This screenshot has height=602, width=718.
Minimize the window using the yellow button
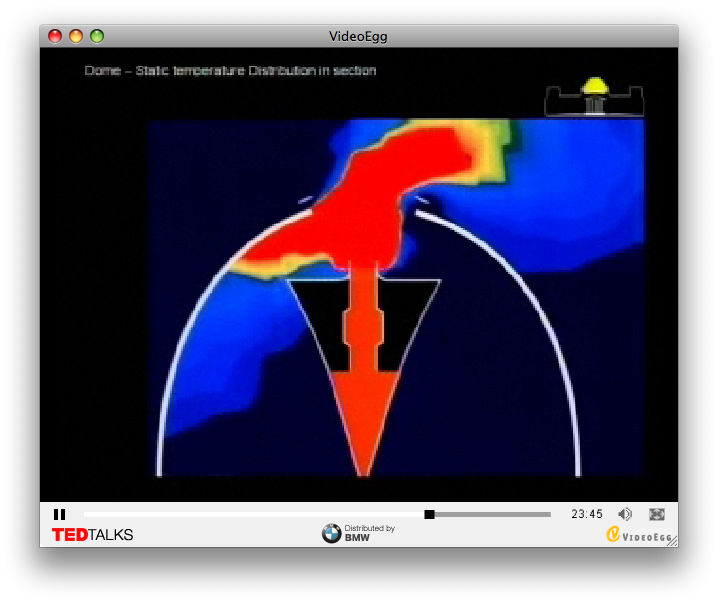76,37
